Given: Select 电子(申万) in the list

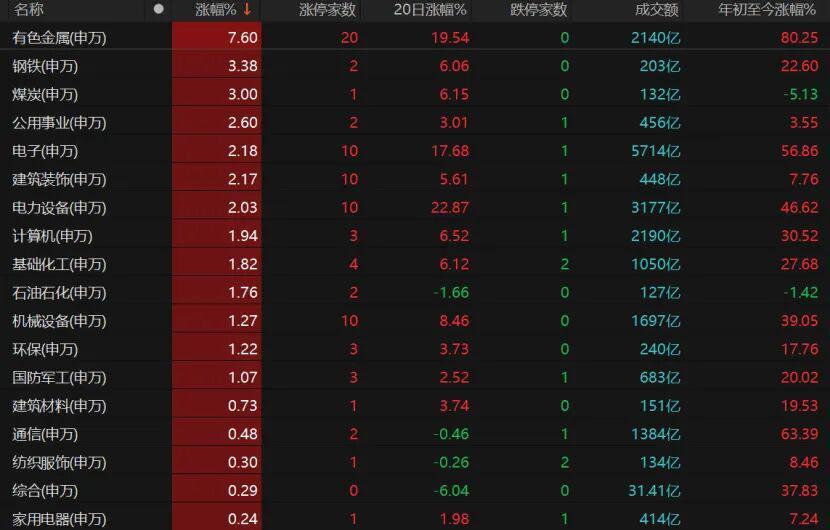Looking at the screenshot, I should click(45, 151).
